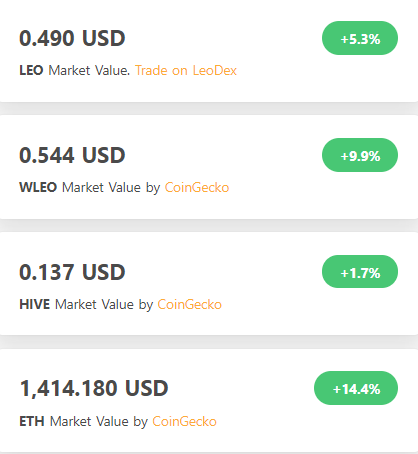Click the bold LEO ticker label
Viewport: 418px width, 454px height.
[31, 70]
